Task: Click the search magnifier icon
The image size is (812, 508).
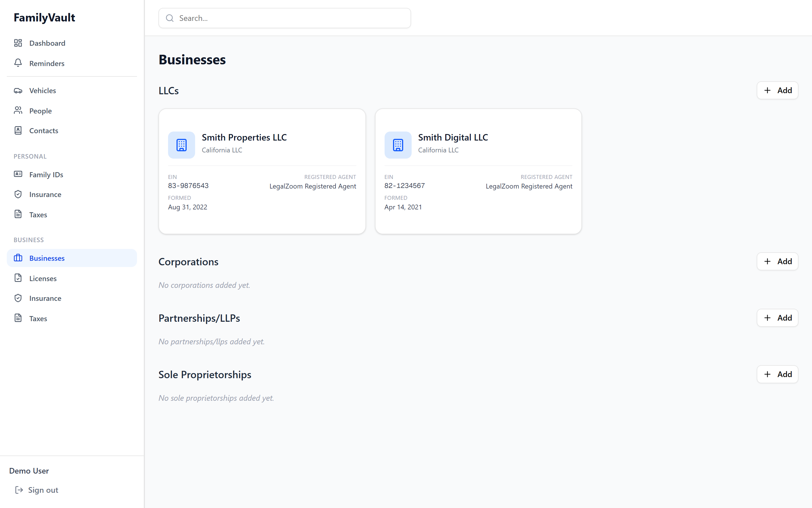Action: [x=170, y=18]
